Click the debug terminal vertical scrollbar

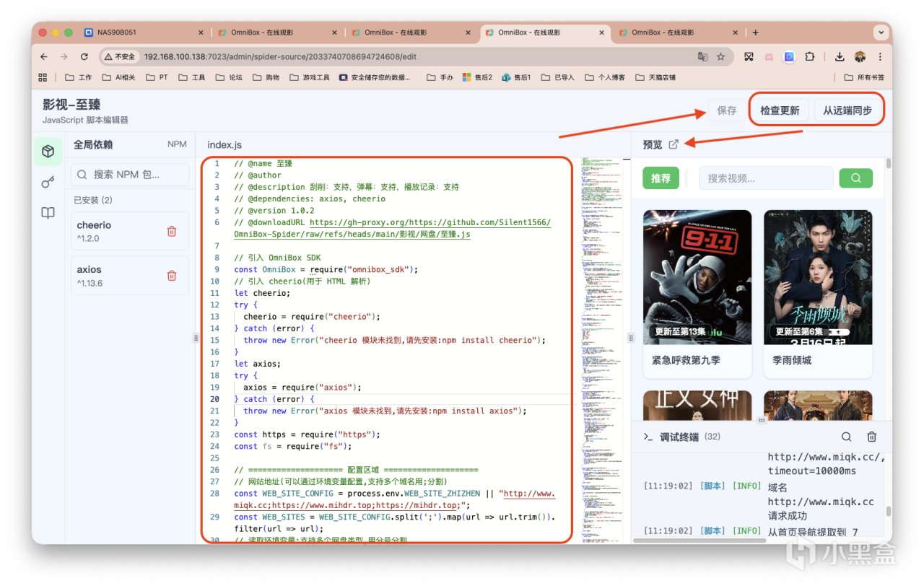[889, 512]
